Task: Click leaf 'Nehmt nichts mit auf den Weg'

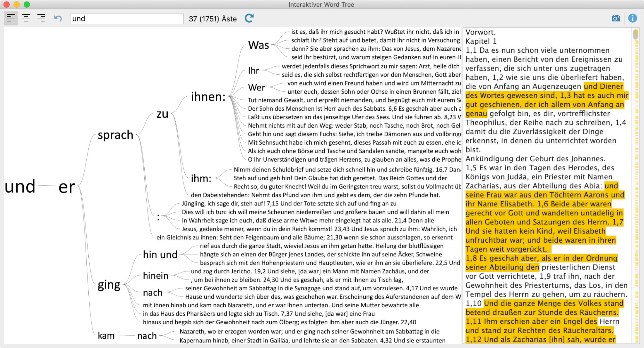Action: point(354,126)
